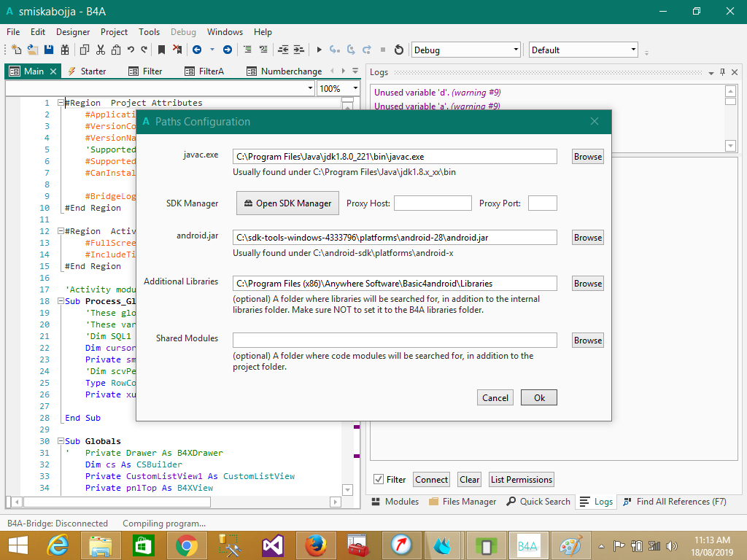The width and height of the screenshot is (747, 560).
Task: Toggle bookmark with the bookmark icon
Action: tap(161, 50)
